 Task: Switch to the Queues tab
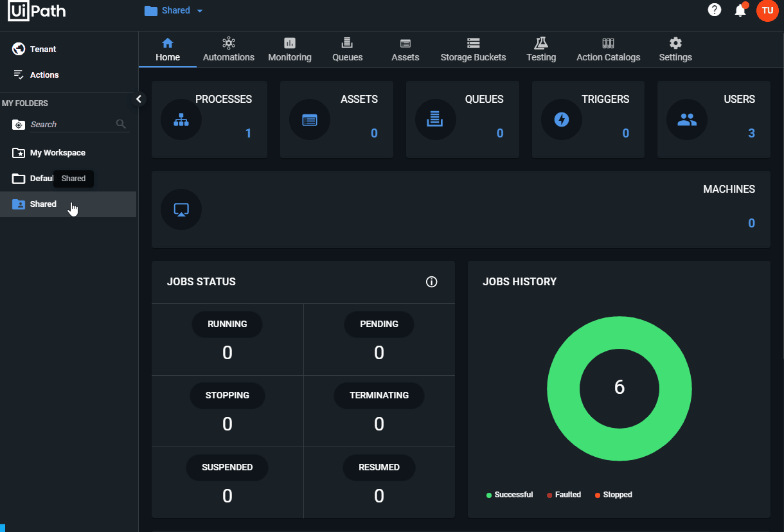point(348,49)
